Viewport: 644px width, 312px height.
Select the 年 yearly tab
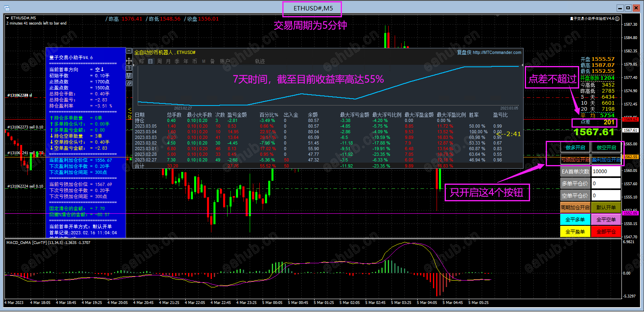(x=186, y=61)
